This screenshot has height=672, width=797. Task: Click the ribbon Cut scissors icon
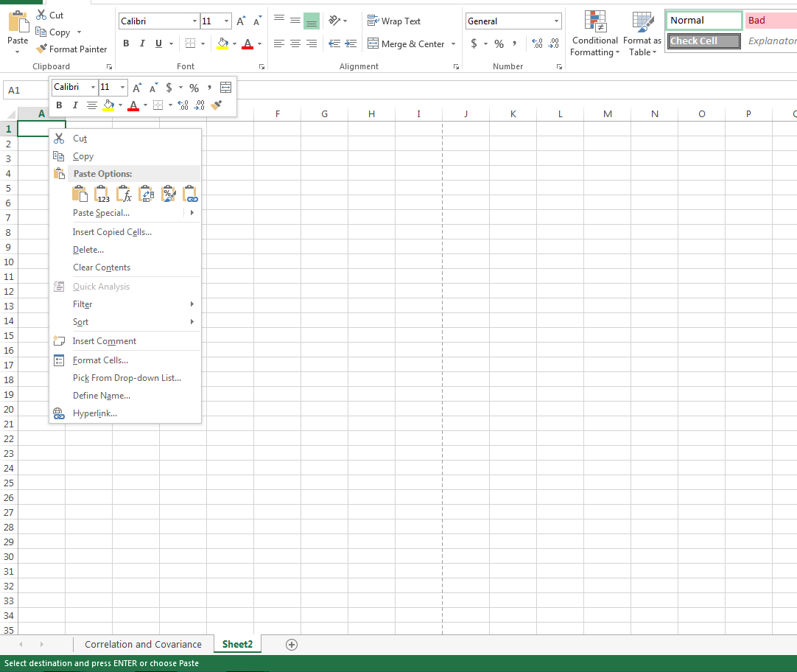[41, 15]
